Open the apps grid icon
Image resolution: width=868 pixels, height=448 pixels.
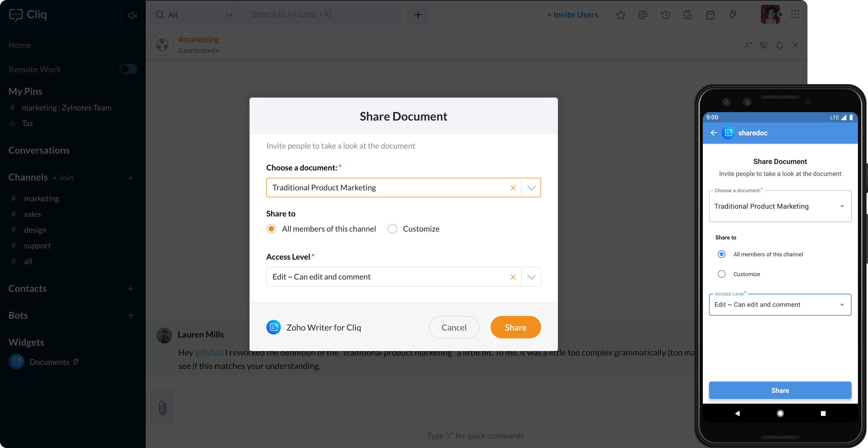[795, 14]
